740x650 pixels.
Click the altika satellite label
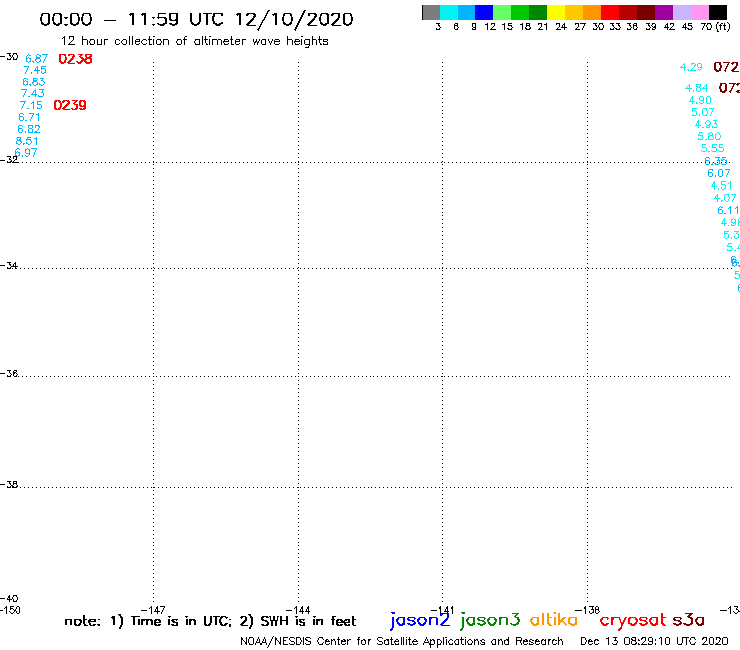[x=554, y=619]
